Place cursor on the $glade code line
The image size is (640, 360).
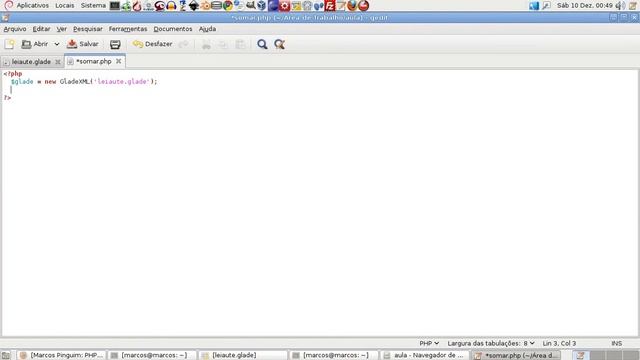84,82
